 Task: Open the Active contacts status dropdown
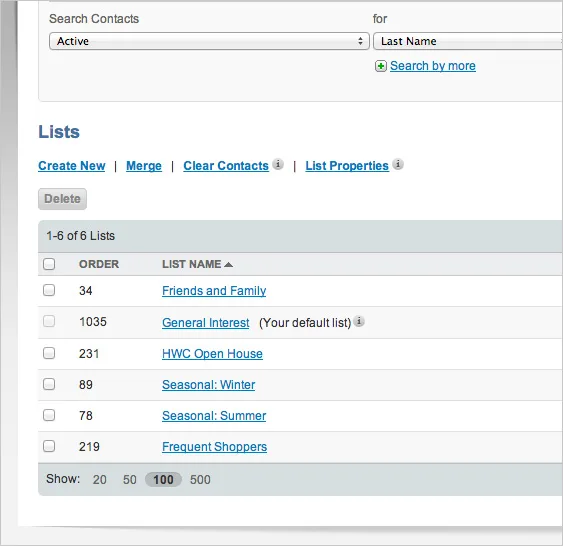(x=209, y=41)
